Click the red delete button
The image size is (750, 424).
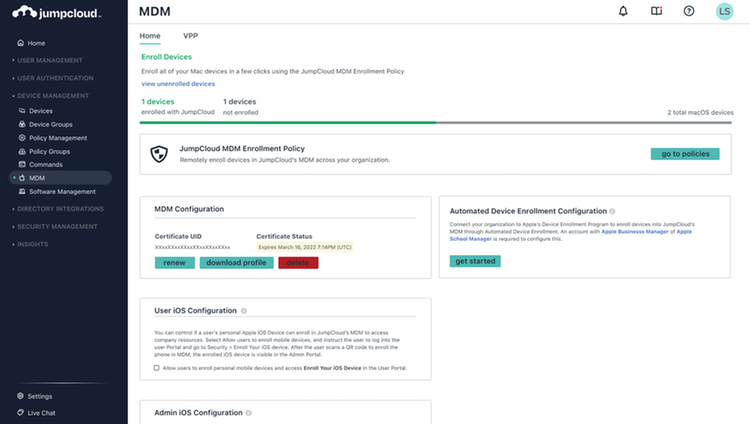click(298, 263)
